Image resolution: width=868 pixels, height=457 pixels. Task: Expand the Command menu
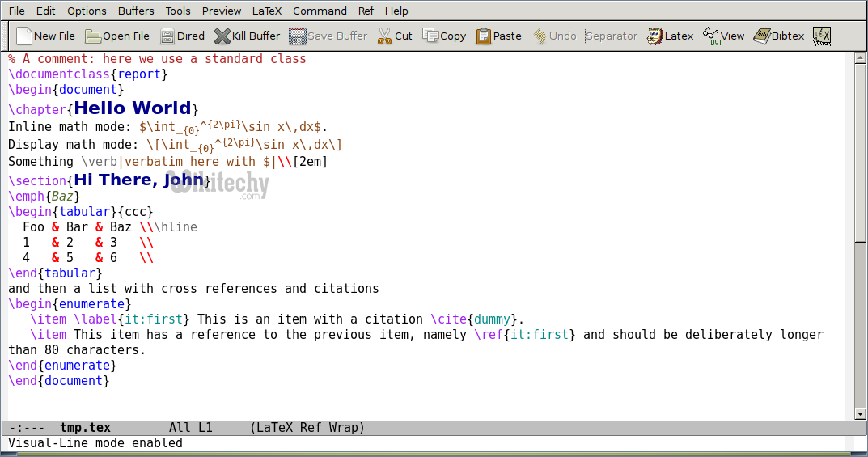[x=320, y=11]
